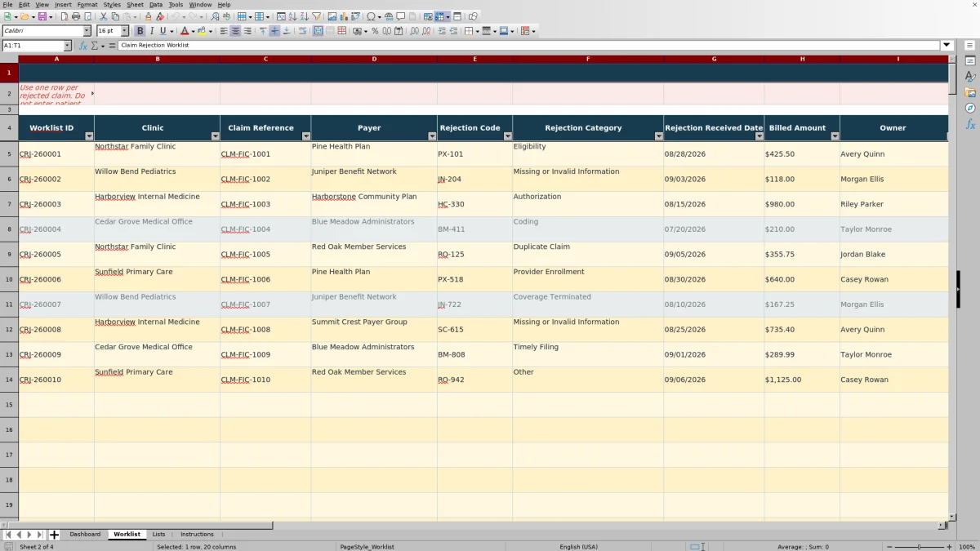The width and height of the screenshot is (980, 551).
Task: Toggle Center Vertically alignment
Action: point(274,31)
